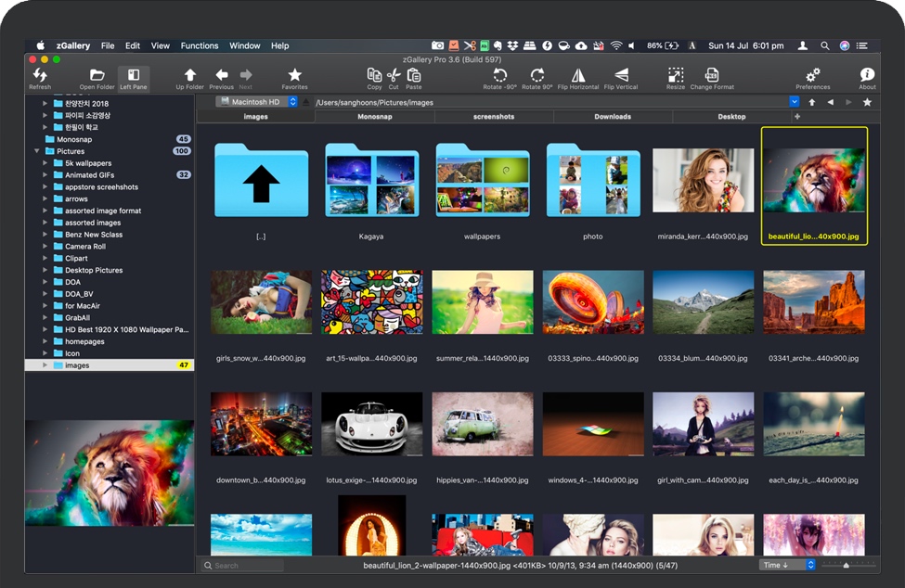Expand the images folder arrow
905x588 pixels.
point(45,364)
